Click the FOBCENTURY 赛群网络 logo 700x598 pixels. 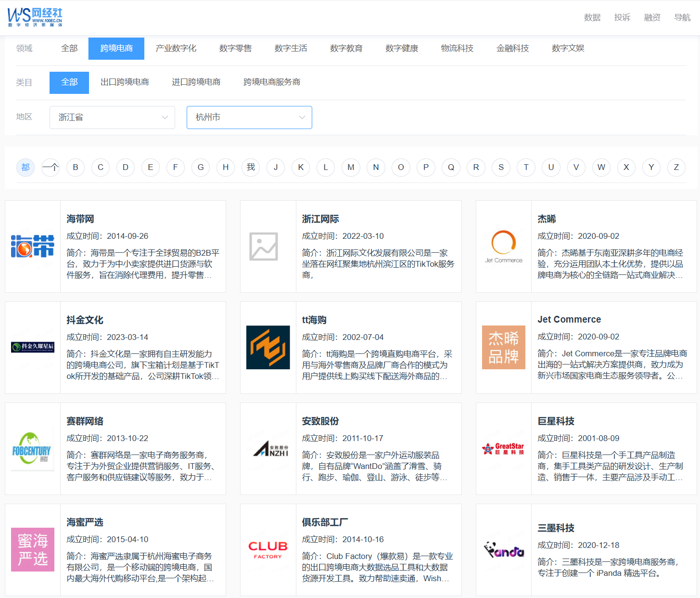pyautogui.click(x=32, y=448)
